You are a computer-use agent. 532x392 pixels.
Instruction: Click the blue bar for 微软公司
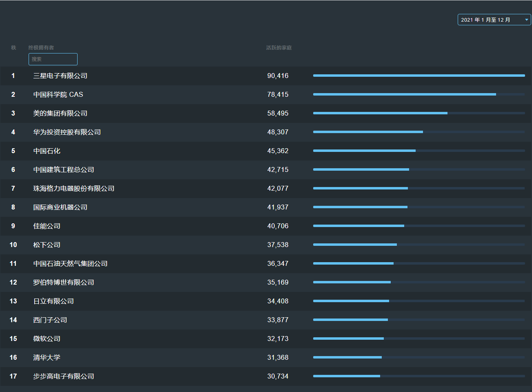tap(348, 339)
